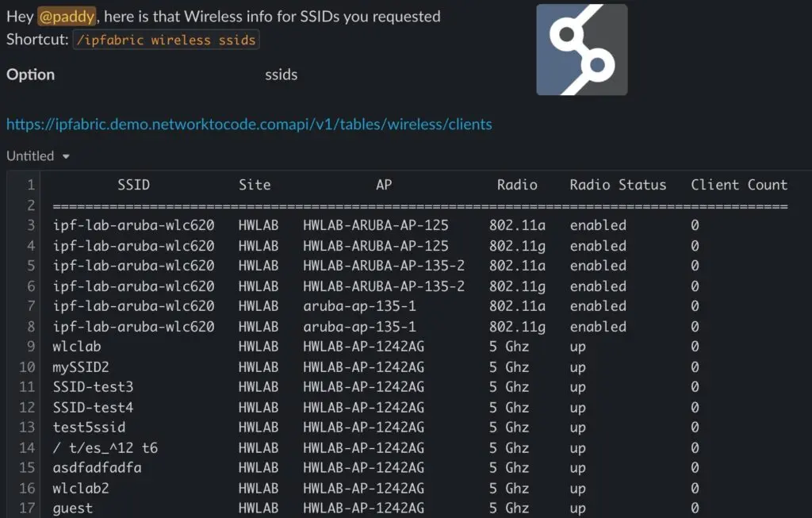Screen dimensions: 812x518
Task: Click 'up' status in the SSID-test3 row
Action: click(x=578, y=388)
